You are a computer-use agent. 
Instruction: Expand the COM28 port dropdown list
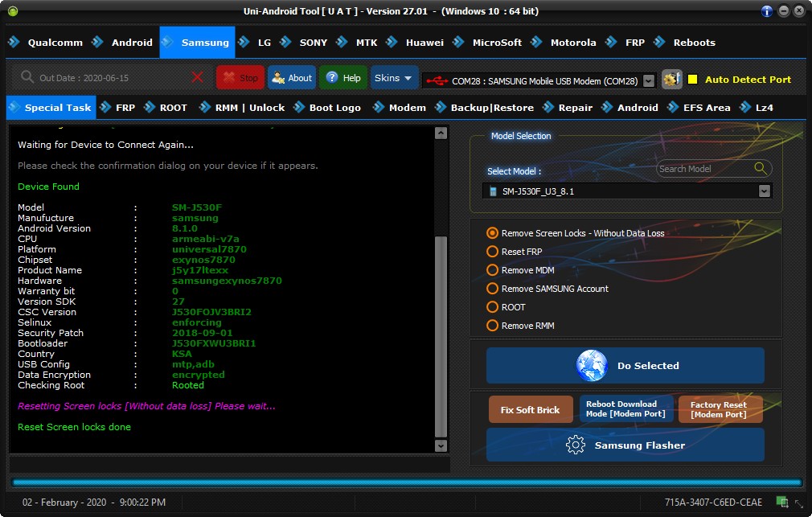coord(649,80)
